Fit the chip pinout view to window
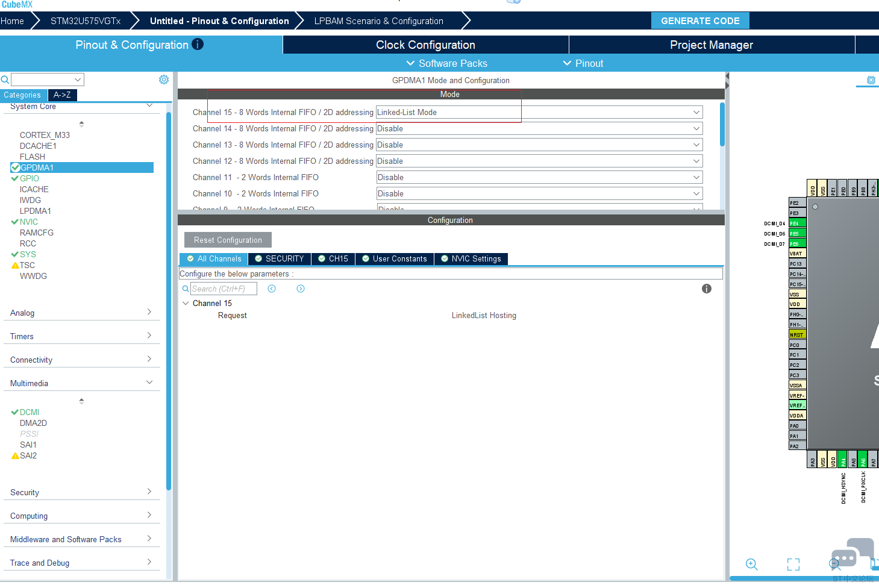Screen dimensions: 879x588 coord(793,564)
